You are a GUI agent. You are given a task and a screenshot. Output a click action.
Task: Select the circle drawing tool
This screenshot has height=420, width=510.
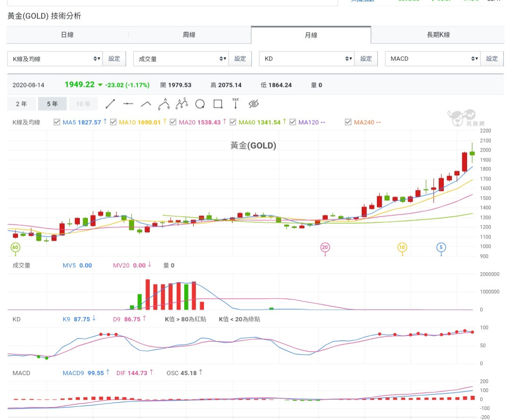[200, 104]
